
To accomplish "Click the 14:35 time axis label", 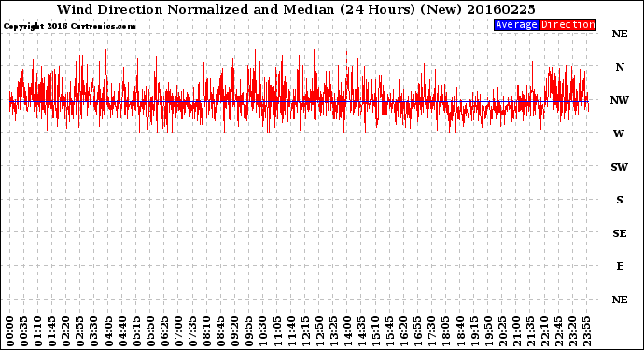I will 361,331.
